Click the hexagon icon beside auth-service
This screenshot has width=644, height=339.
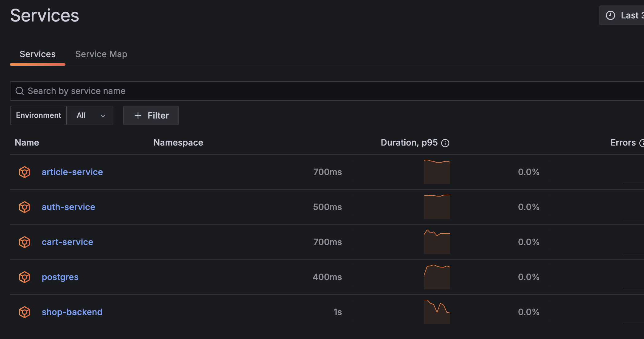[24, 207]
